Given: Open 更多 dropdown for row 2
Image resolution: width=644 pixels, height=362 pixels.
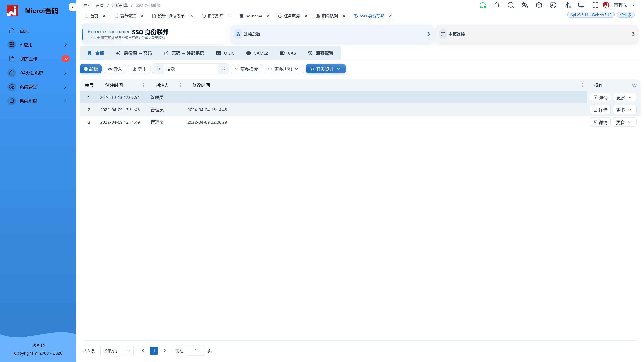Looking at the screenshot, I should 624,110.
